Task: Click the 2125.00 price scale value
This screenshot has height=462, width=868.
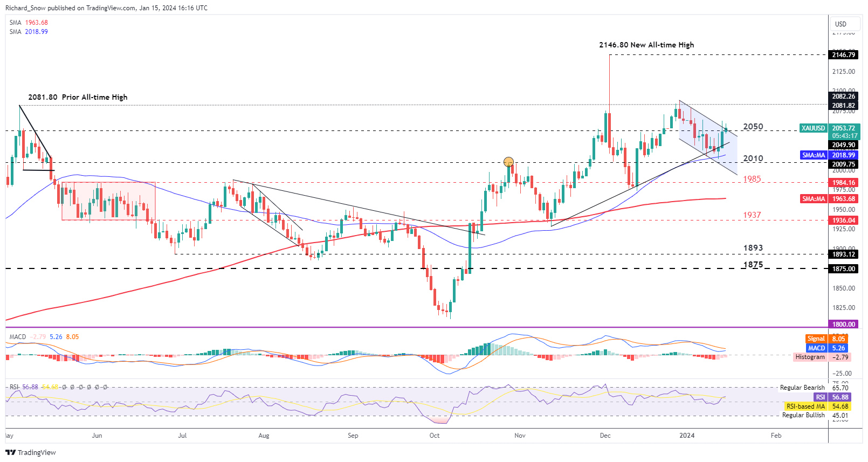Action: pos(844,72)
